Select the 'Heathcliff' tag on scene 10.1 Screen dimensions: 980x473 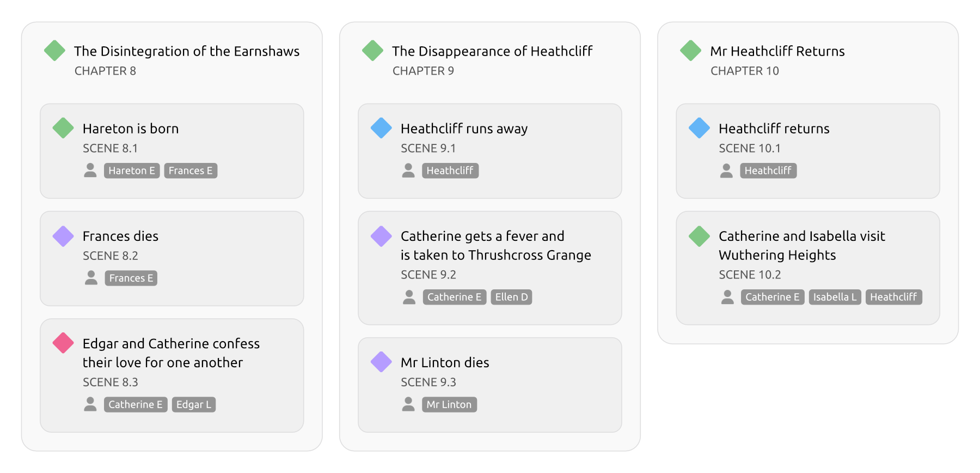point(768,171)
